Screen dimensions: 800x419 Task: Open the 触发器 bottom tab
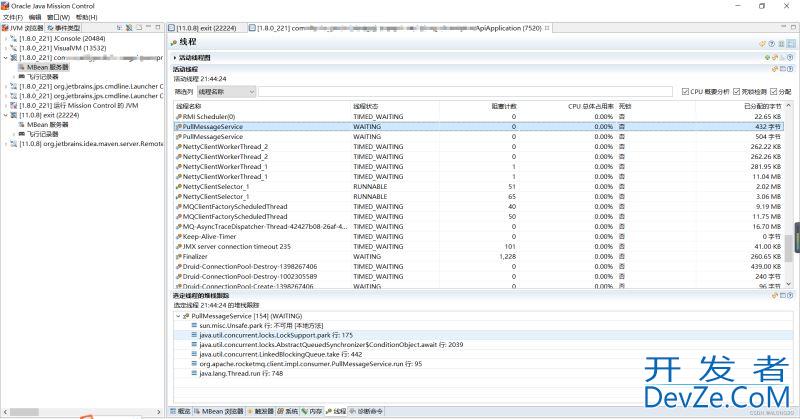pyautogui.click(x=261, y=411)
